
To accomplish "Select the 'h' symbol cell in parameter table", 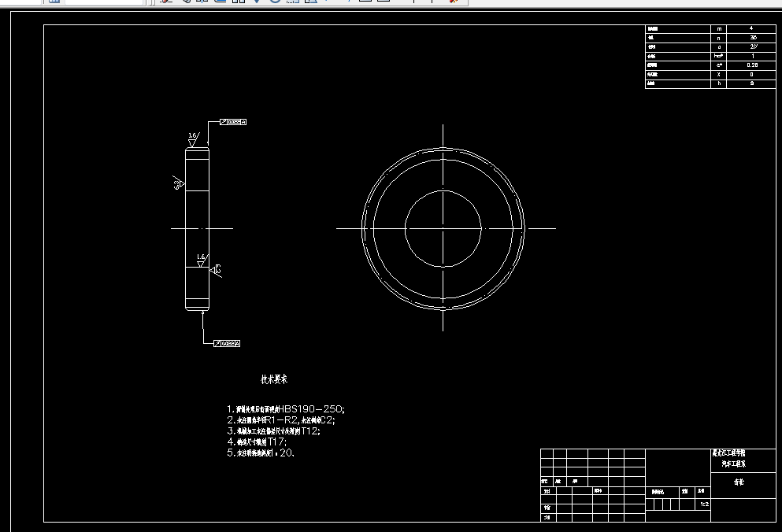I will click(x=719, y=83).
